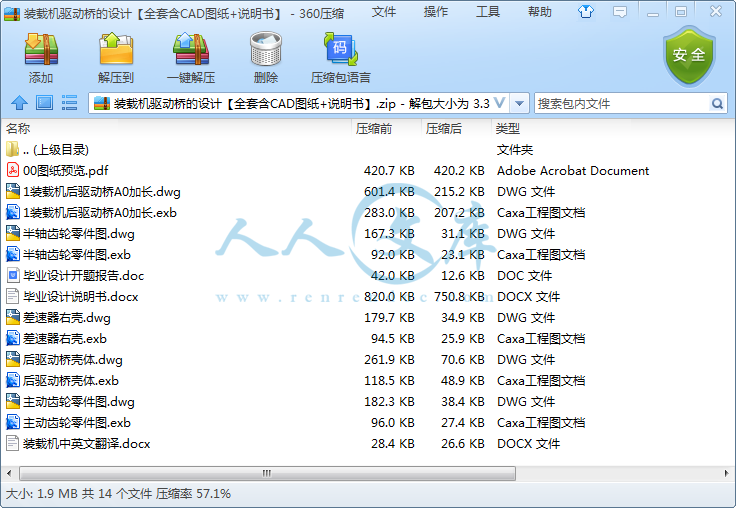Click icon of 差速器右壳.dwg
Screen dimensions: 736x508
click(13, 318)
